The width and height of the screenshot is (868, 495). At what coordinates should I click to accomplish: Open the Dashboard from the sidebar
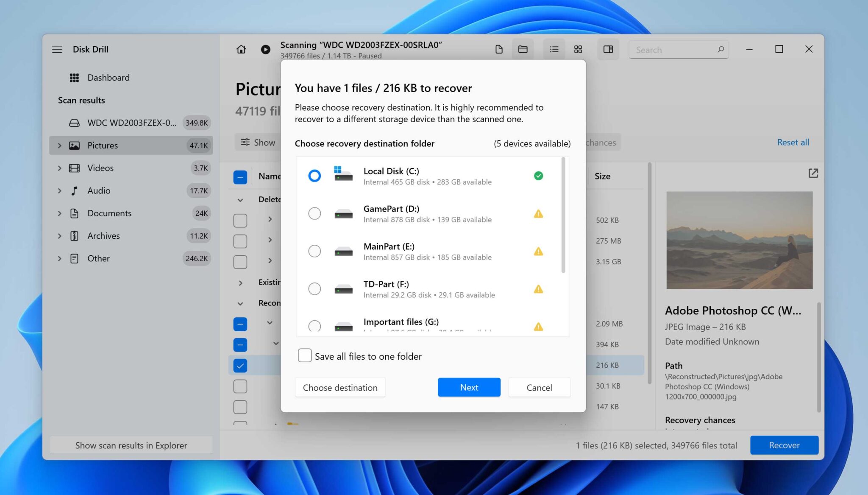[x=108, y=77]
